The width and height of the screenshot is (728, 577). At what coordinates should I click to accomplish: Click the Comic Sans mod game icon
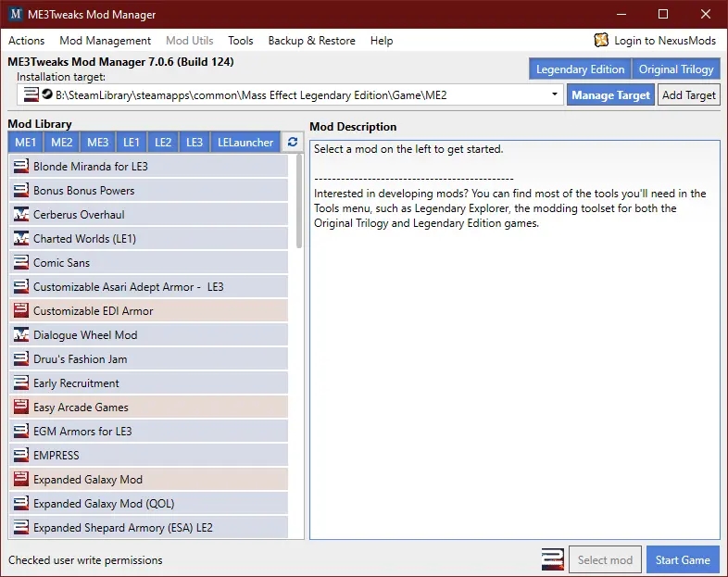[21, 263]
